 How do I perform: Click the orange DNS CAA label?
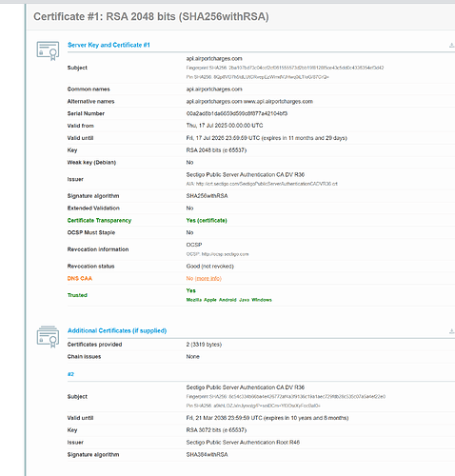[80, 278]
